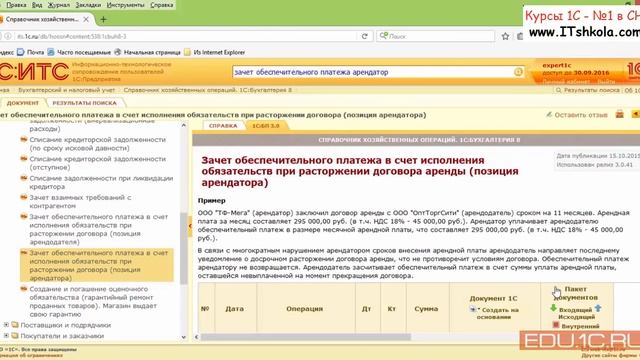Click the Покупатели и заказчики folder icon
Screen dimensions: 640x360
15,336
